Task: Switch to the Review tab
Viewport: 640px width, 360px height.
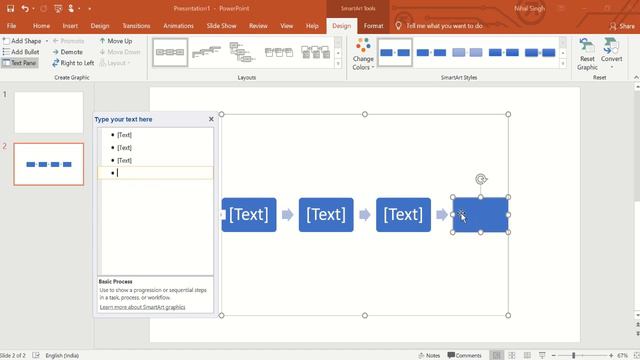Action: click(258, 26)
